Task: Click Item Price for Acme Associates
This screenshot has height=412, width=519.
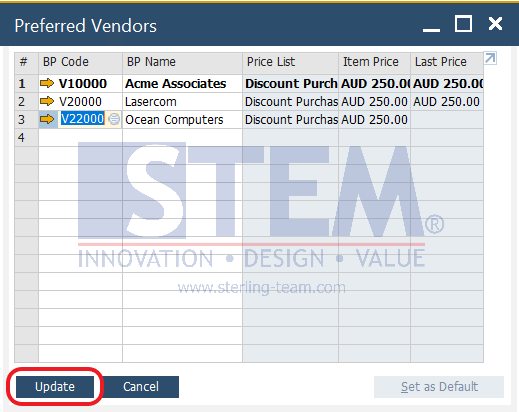Action: pos(374,83)
